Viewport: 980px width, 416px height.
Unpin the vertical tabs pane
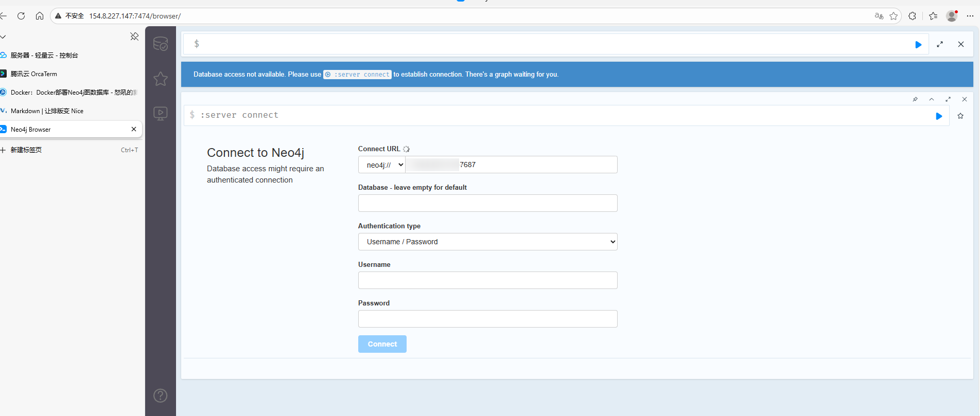tap(134, 37)
